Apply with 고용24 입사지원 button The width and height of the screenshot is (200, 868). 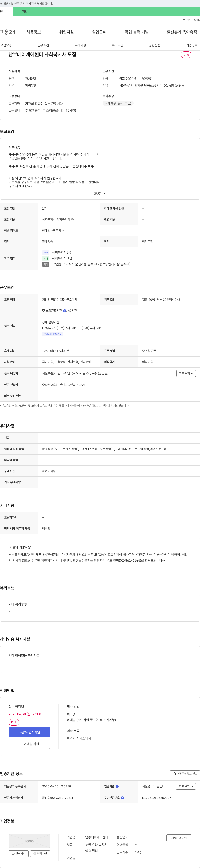coord(29,732)
